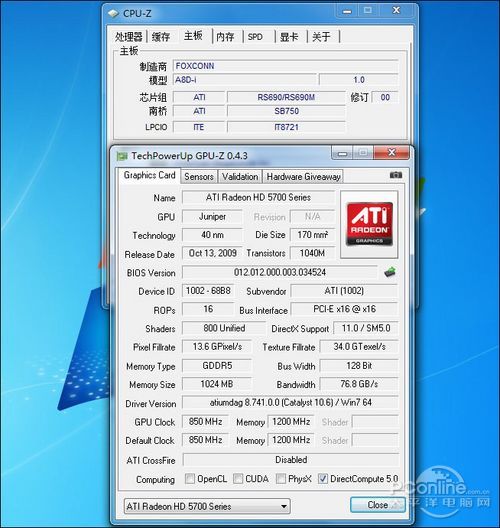500x528 pixels.
Task: Click the ROPs value 16
Action: [x=208, y=309]
